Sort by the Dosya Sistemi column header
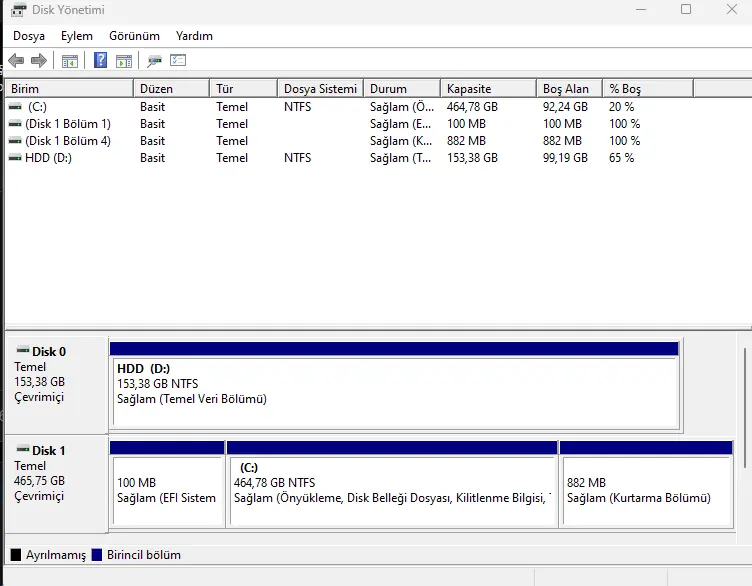The image size is (752, 586). tap(320, 89)
